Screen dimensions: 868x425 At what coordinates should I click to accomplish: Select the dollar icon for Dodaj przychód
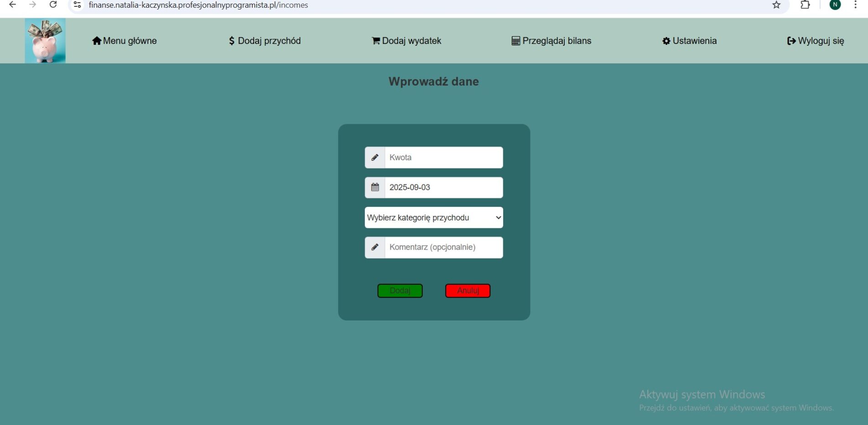pyautogui.click(x=231, y=41)
